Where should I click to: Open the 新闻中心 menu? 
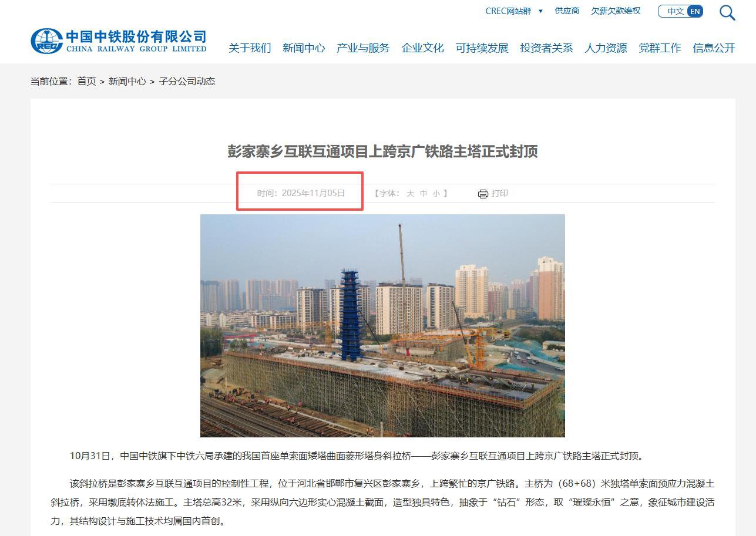304,48
